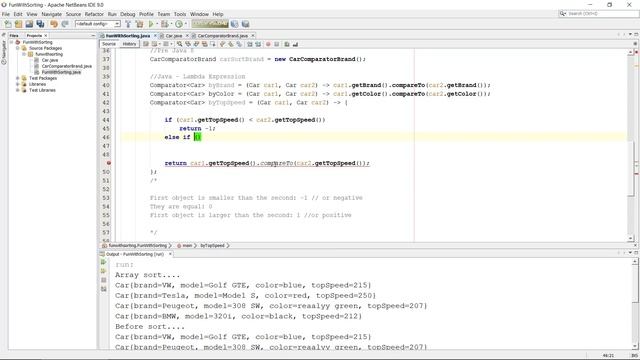
Task: Switch to the Source editor view
Action: pyautogui.click(x=109, y=44)
